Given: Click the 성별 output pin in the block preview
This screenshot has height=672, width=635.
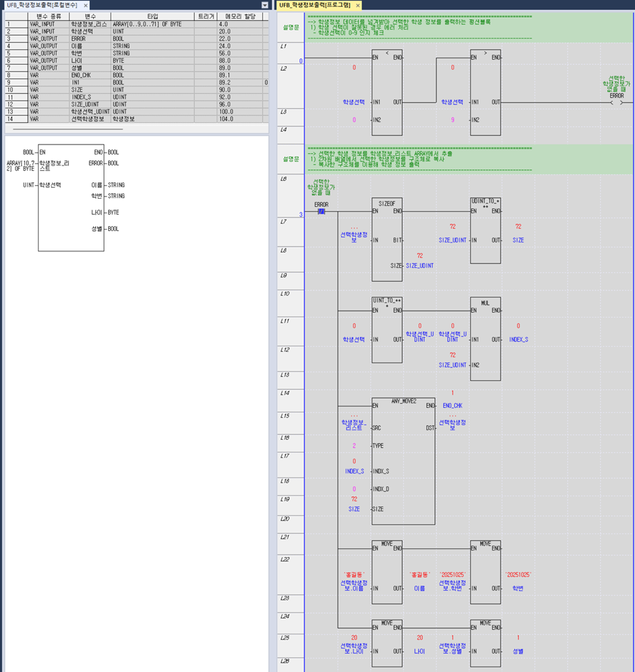Looking at the screenshot, I should click(x=97, y=229).
